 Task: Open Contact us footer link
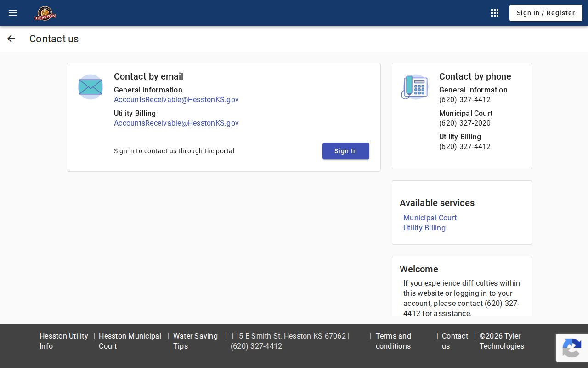455,341
